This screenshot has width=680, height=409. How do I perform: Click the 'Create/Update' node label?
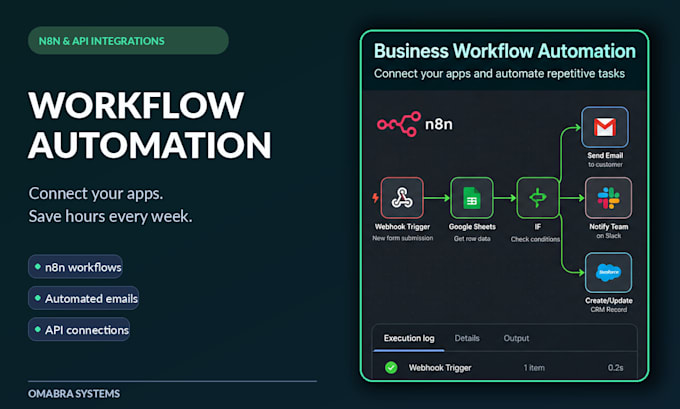click(x=608, y=301)
